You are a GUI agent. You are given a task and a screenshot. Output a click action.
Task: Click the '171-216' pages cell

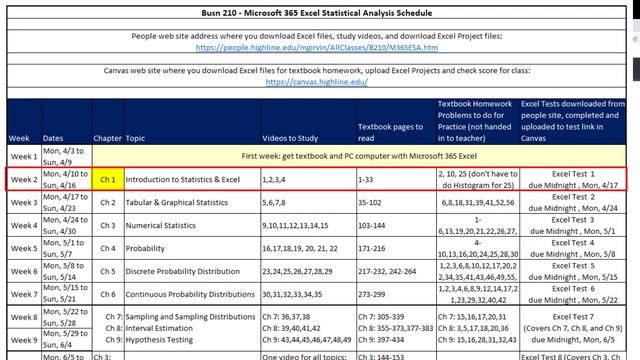tap(396, 248)
